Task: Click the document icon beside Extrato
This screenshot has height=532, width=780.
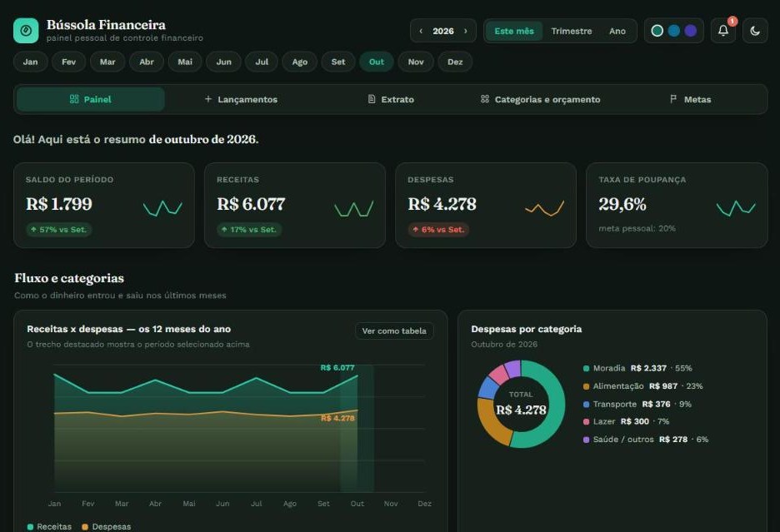Action: pyautogui.click(x=372, y=99)
